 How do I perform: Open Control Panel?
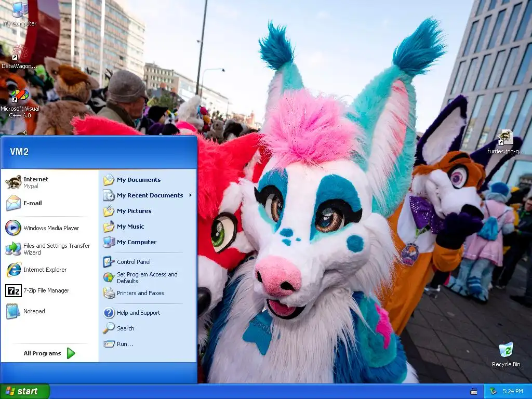(x=148, y=262)
